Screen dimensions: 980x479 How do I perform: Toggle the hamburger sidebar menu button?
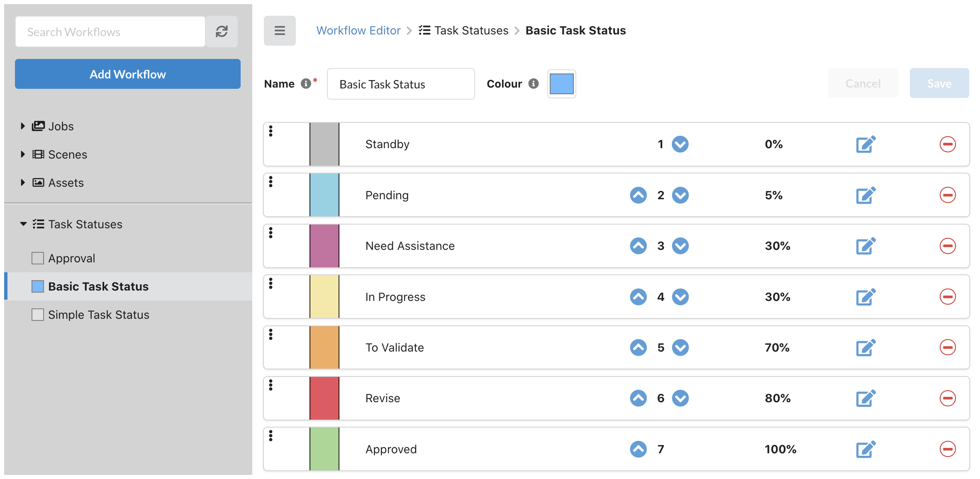pyautogui.click(x=280, y=31)
